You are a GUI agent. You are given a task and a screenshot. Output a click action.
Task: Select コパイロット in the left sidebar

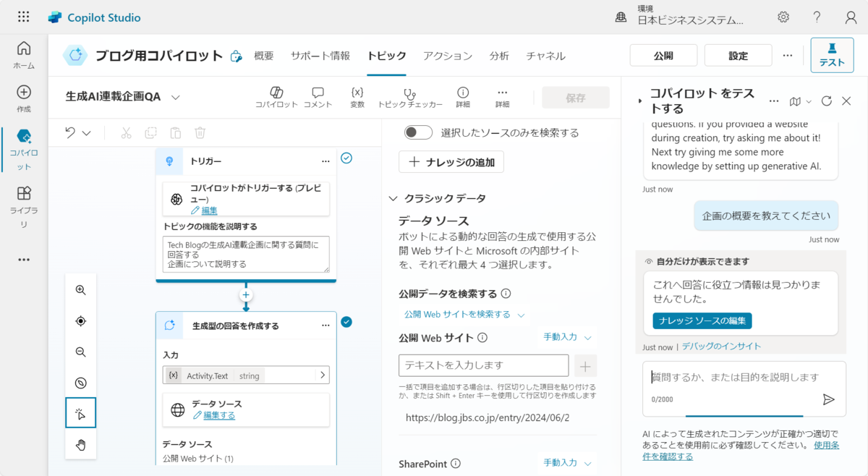point(24,150)
